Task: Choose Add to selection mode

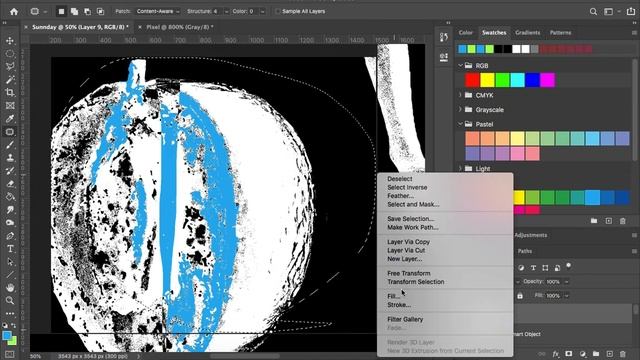Action: 74,11
